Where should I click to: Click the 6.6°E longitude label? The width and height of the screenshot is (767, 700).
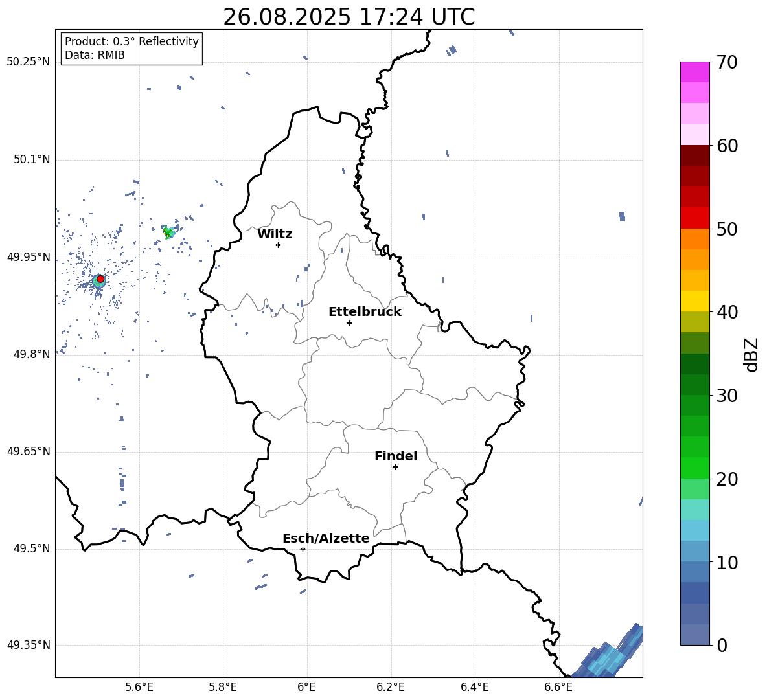(558, 688)
